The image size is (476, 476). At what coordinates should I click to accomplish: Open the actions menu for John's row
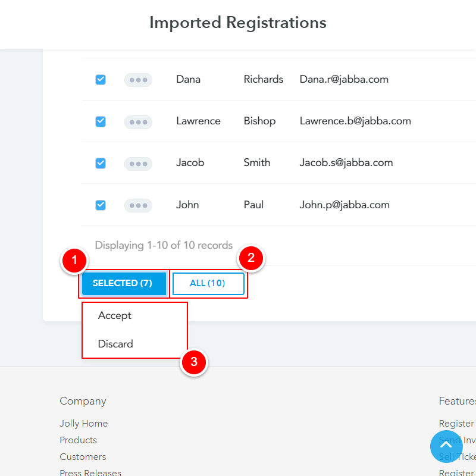coord(138,205)
